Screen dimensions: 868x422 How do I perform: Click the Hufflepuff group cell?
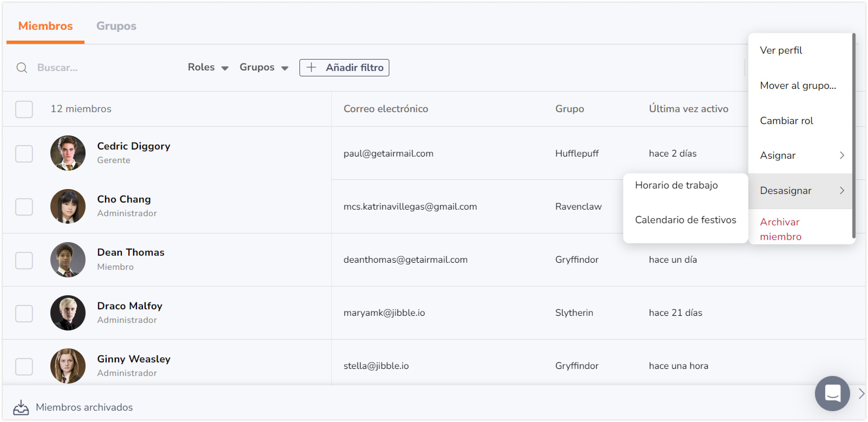(576, 154)
